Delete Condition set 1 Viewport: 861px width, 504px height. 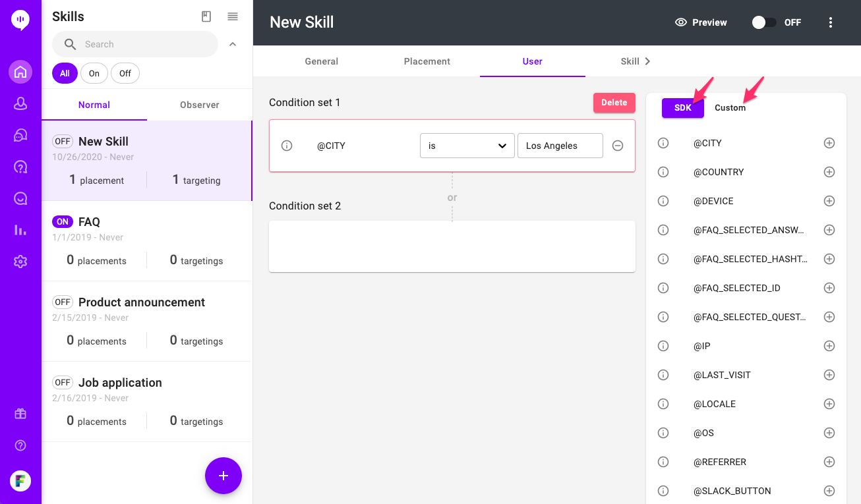pos(614,103)
